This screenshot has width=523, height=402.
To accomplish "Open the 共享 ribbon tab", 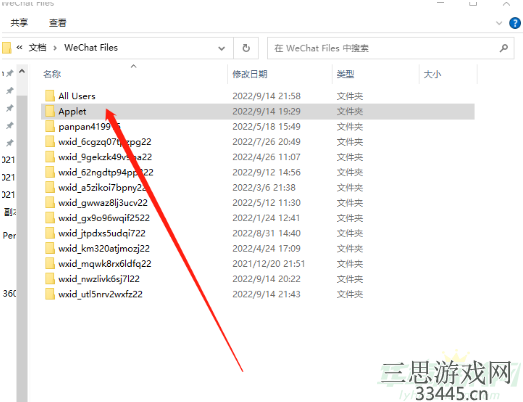I will (x=19, y=23).
